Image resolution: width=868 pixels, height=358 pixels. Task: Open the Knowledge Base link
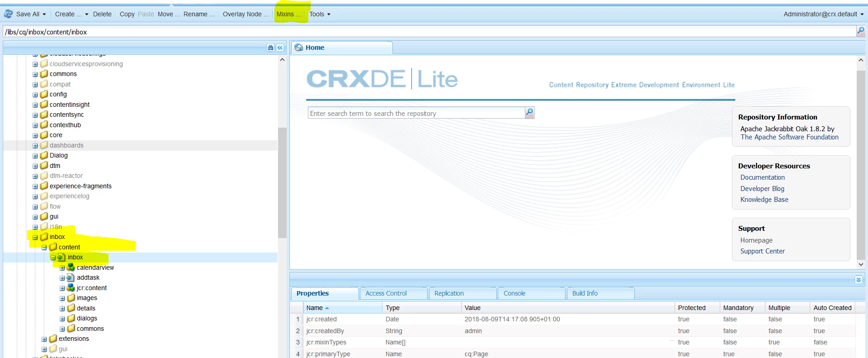pos(764,200)
